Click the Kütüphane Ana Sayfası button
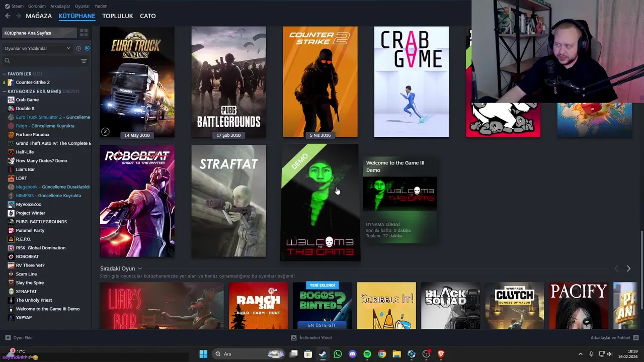This screenshot has width=644, height=362. [x=39, y=33]
